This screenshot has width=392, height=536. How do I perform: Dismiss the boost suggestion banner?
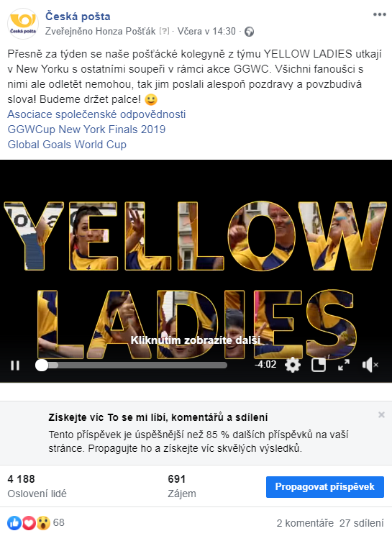coord(381,414)
